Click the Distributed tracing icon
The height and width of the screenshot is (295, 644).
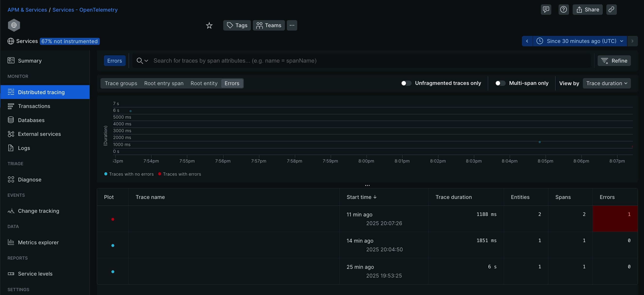point(11,92)
